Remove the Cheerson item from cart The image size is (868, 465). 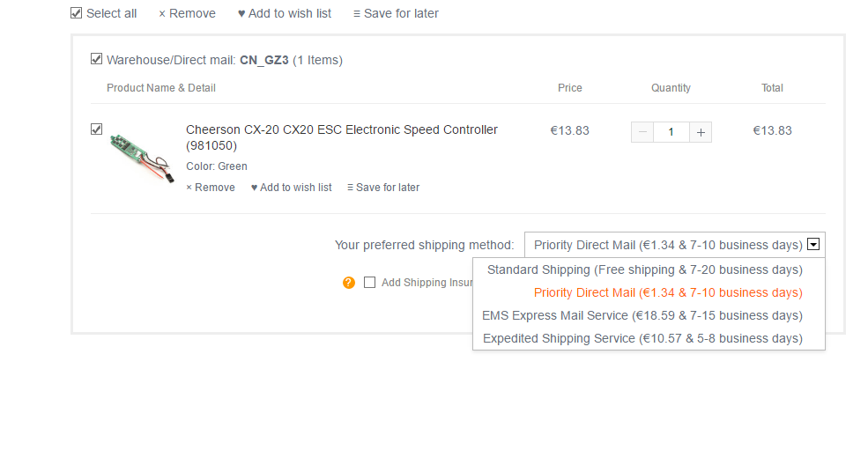[211, 188]
